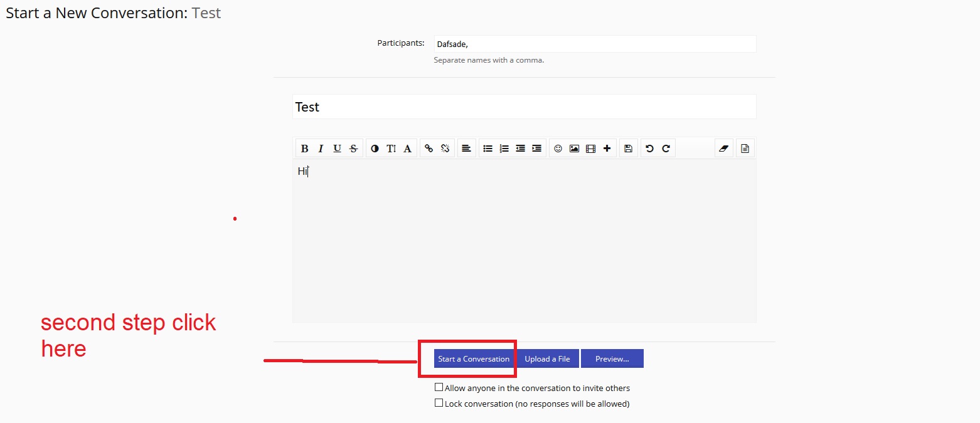The height and width of the screenshot is (423, 980).
Task: Click the Preview... button
Action: pyautogui.click(x=612, y=359)
